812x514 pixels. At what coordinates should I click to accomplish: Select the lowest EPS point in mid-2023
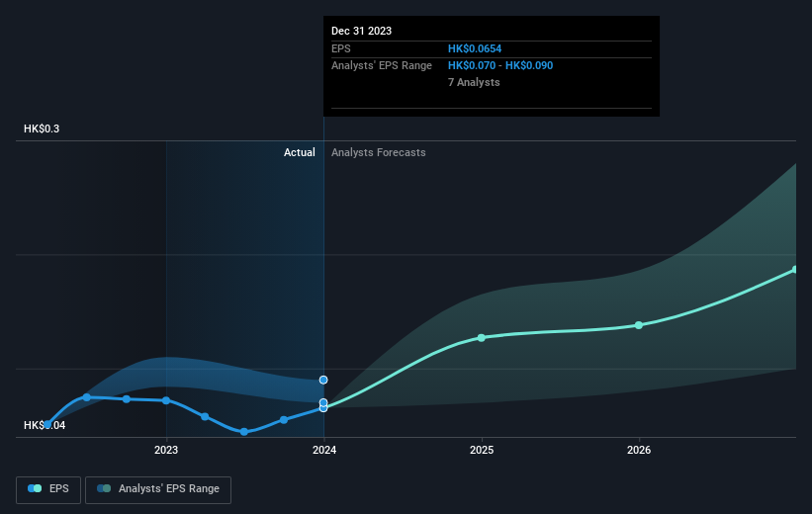244,432
